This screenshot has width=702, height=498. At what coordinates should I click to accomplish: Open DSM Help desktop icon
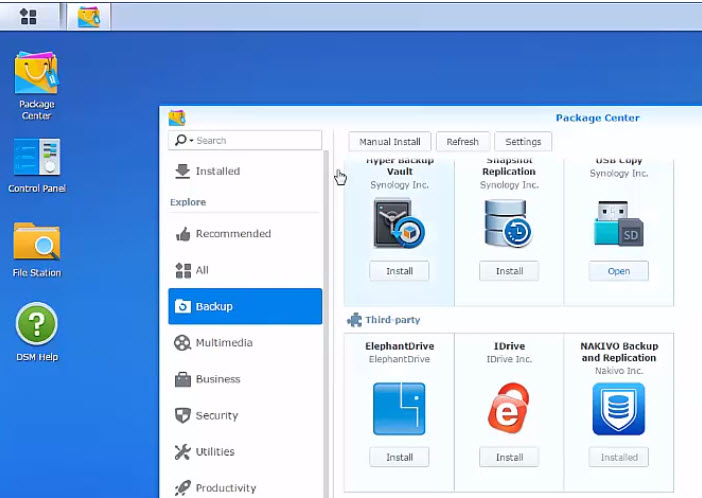pos(37,332)
